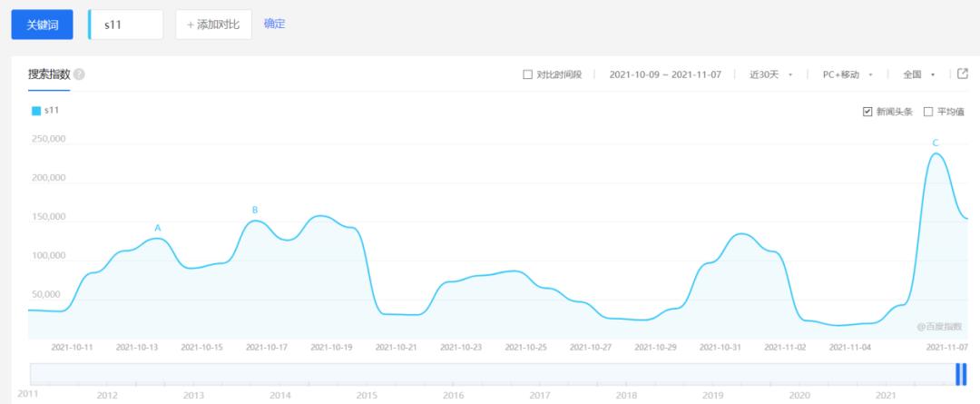Viewport: 980px width, 404px height.
Task: Open the 近30天 time range dropdown
Action: [771, 74]
